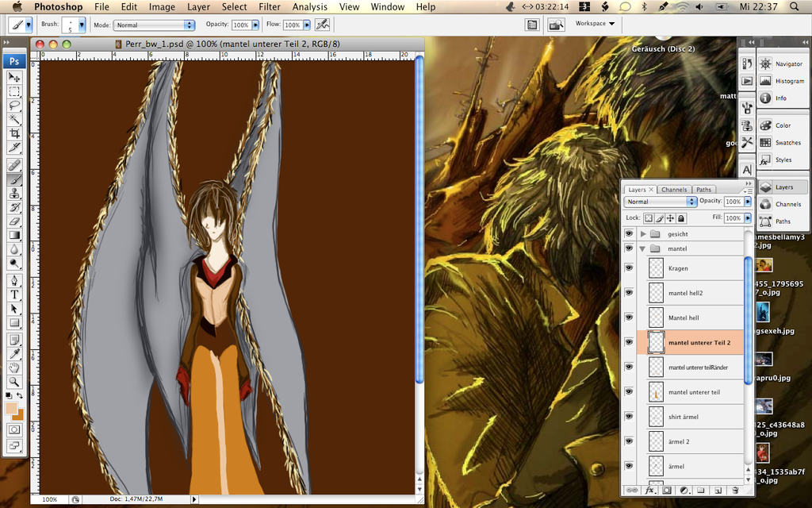Open the layer blend mode dropdown
Screen dimensions: 812x508
click(x=660, y=202)
